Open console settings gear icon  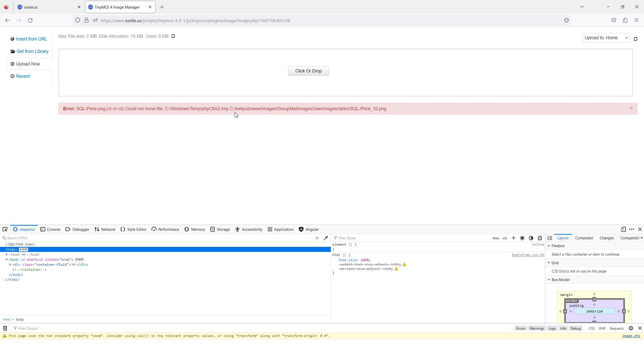(x=631, y=328)
